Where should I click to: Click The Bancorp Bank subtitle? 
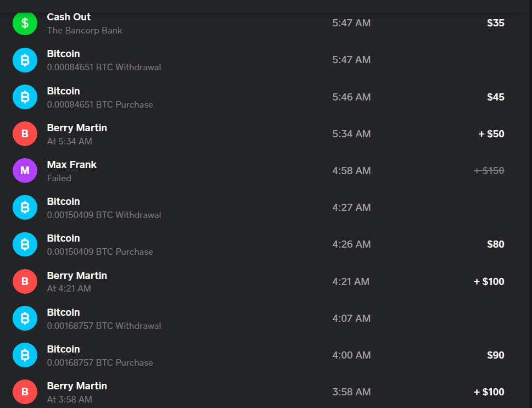pyautogui.click(x=85, y=31)
